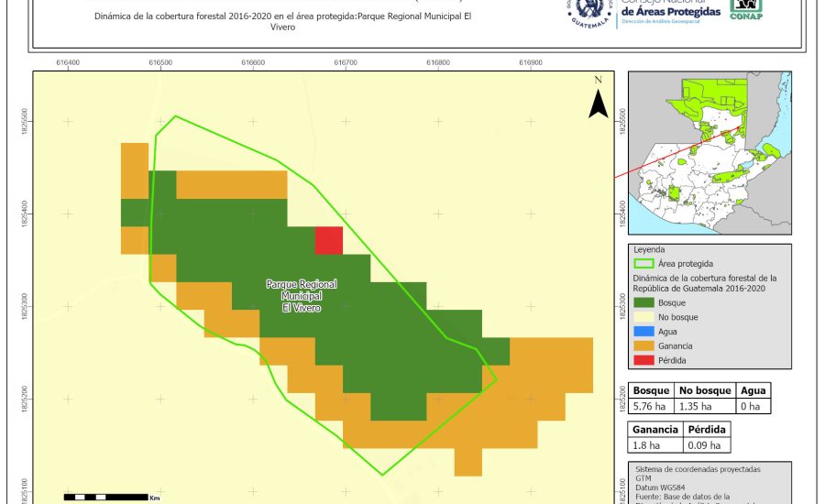Click the Parque Regional Municipal El Vivero label
Screen dimensions: 825x504
pos(301,296)
